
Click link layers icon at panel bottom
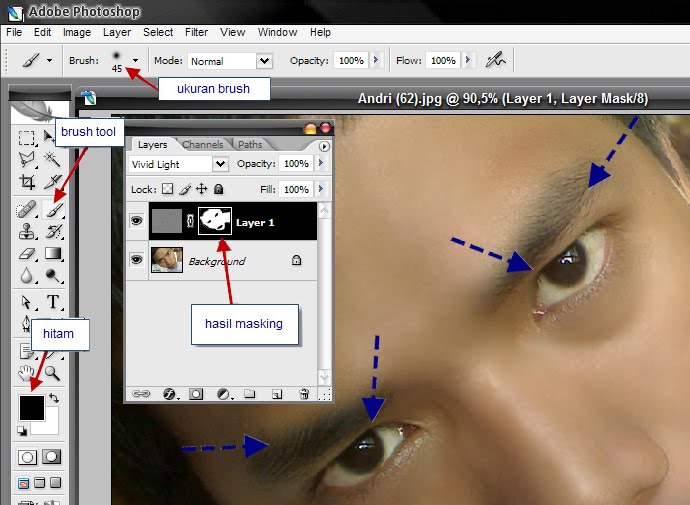(x=141, y=394)
